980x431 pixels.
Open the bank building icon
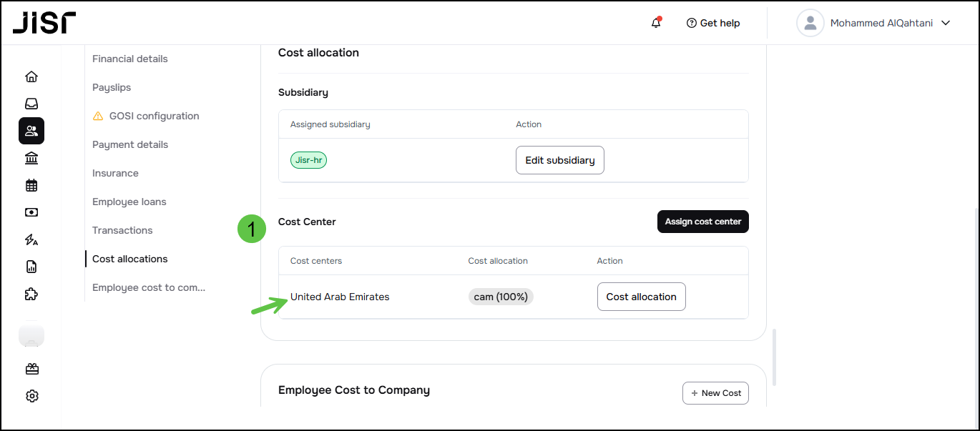(31, 158)
